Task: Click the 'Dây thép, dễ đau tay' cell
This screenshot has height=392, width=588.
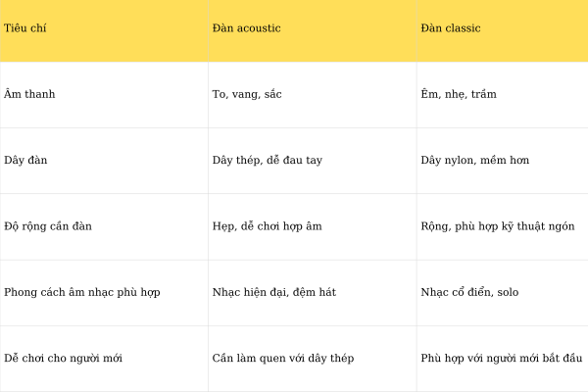Action: 267,161
